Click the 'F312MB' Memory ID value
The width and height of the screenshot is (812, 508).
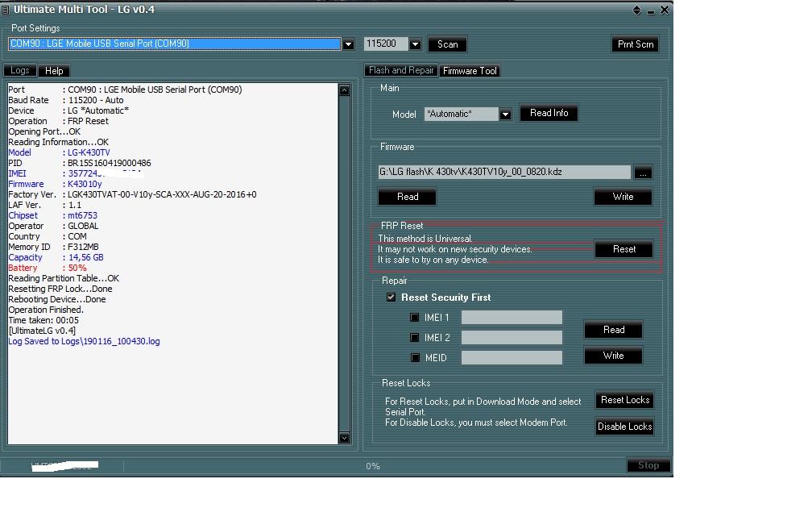(84, 248)
